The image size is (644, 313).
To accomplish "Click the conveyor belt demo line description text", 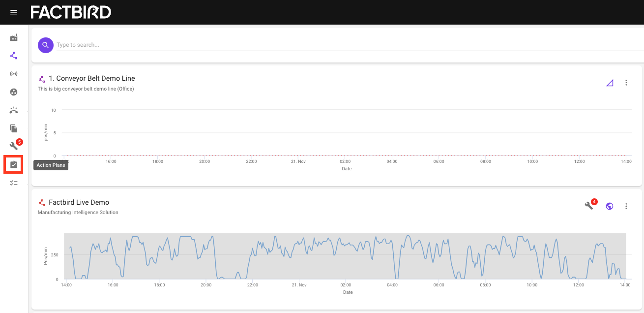I will click(86, 89).
